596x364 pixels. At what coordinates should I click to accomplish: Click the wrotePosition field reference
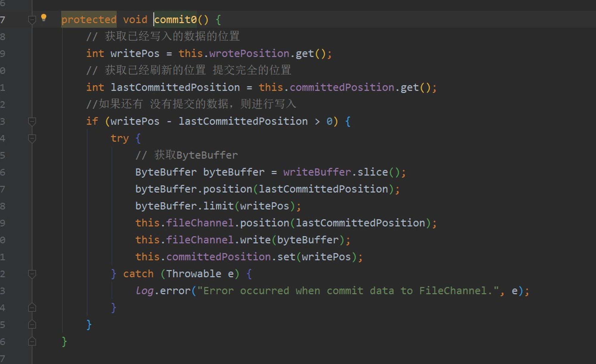coord(249,54)
